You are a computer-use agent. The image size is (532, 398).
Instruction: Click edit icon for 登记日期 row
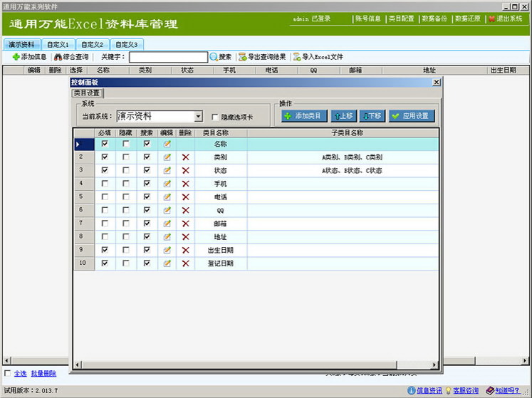click(167, 263)
